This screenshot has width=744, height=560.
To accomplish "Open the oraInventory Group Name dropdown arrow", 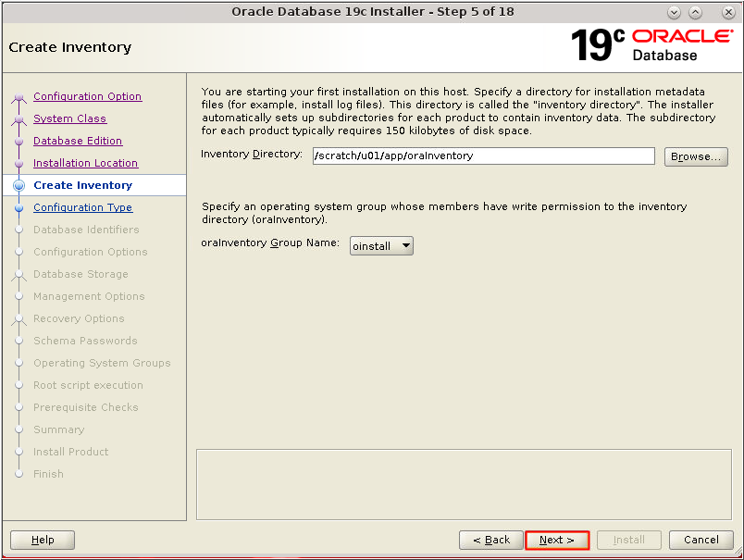I will pyautogui.click(x=405, y=246).
